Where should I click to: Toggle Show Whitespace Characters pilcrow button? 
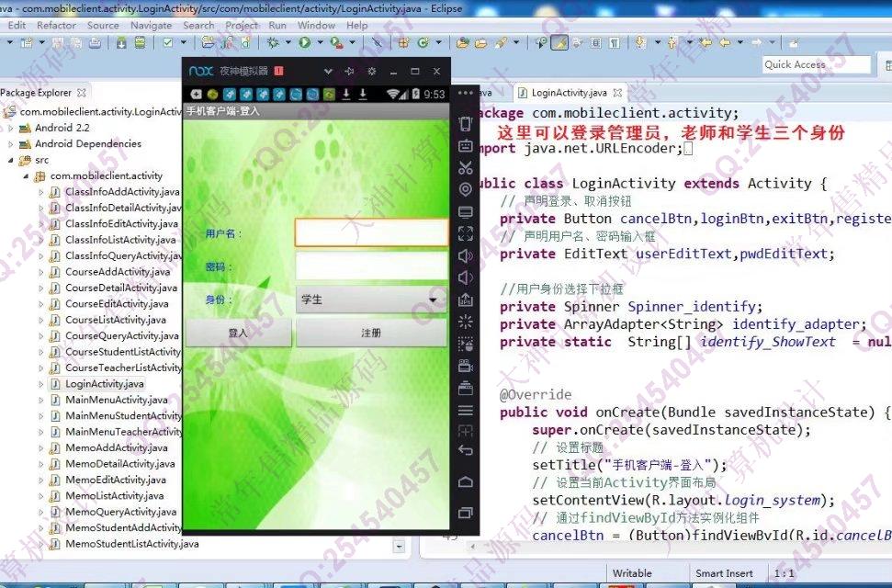pos(615,42)
